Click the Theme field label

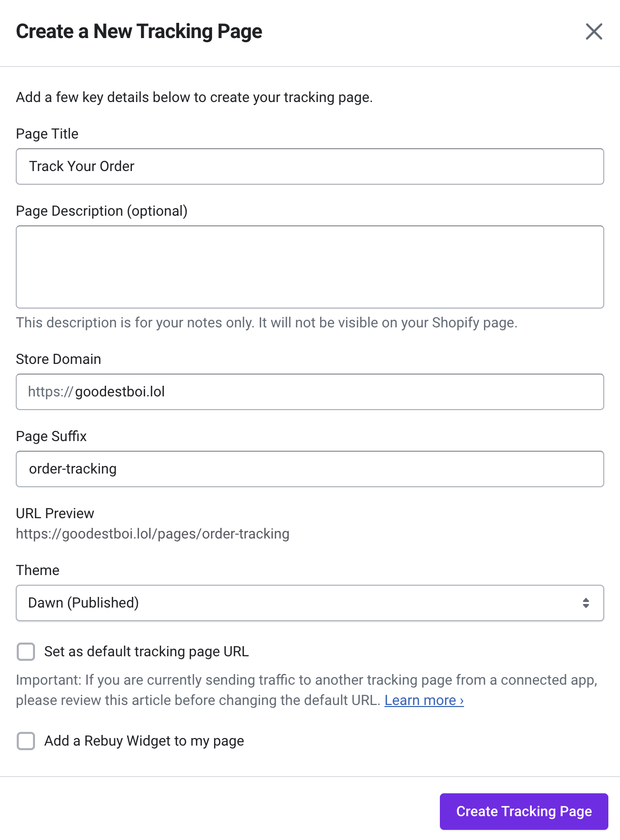click(x=38, y=570)
